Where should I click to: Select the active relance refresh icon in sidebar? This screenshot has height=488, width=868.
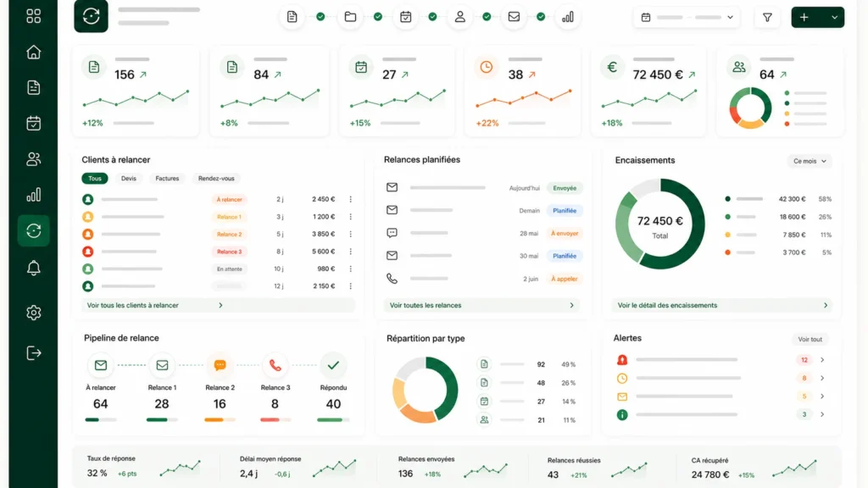(x=33, y=230)
